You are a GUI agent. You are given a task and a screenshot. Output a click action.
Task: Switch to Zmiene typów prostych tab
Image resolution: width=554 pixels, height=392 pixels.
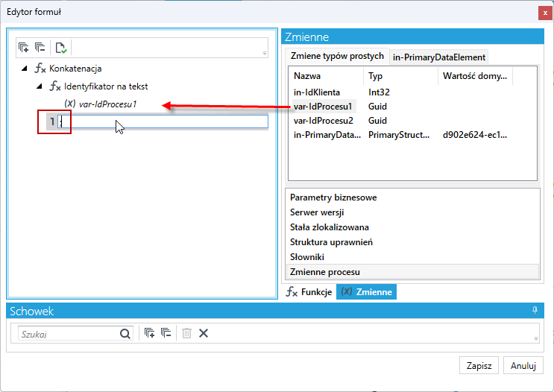tap(337, 56)
